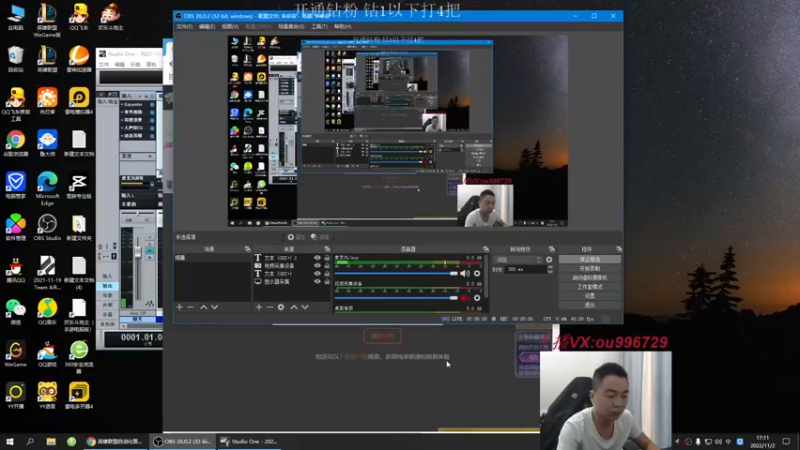The image size is (800, 450).
Task: Adjust video capture device volume slider
Action: coord(454,298)
